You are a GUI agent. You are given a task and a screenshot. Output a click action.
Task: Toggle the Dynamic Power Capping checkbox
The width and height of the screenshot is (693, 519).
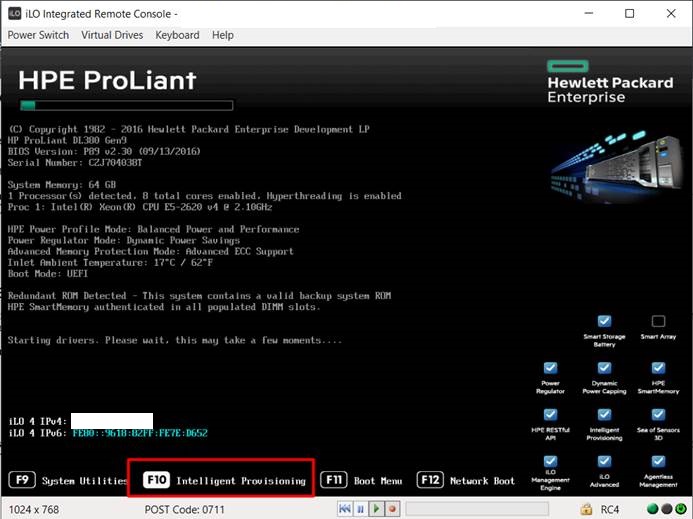(x=604, y=367)
